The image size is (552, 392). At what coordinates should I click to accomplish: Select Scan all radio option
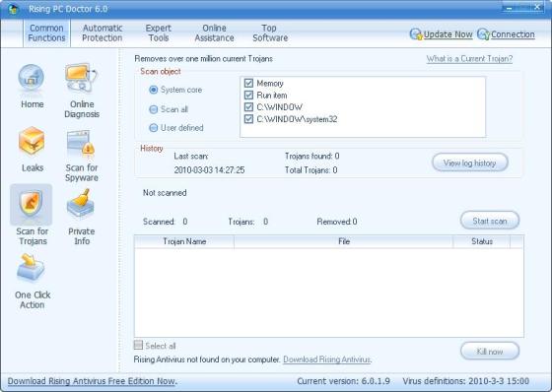pyautogui.click(x=154, y=109)
